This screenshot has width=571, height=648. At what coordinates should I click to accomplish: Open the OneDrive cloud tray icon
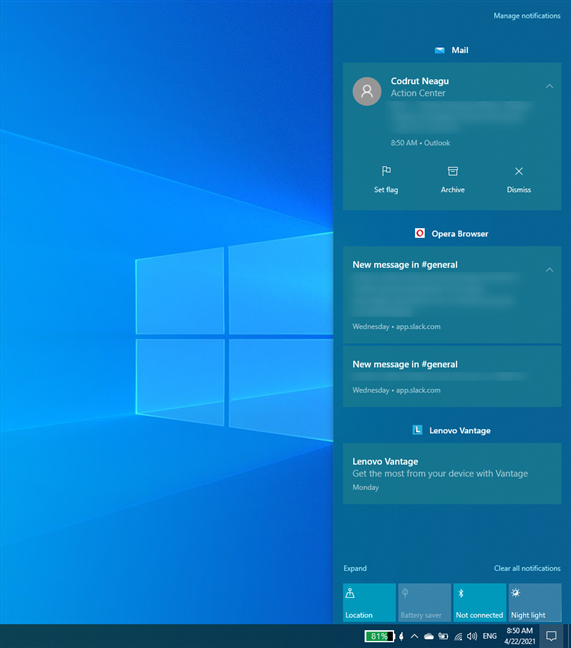(x=428, y=636)
